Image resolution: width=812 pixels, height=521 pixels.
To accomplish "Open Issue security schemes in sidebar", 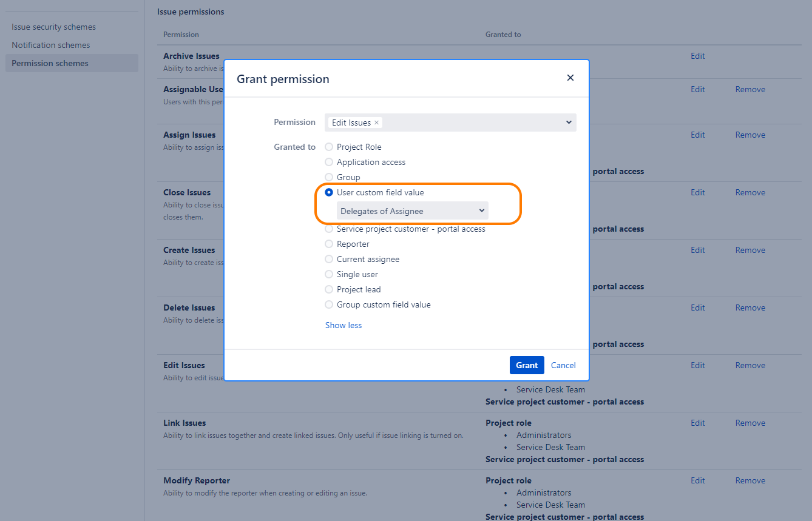I will tap(53, 27).
